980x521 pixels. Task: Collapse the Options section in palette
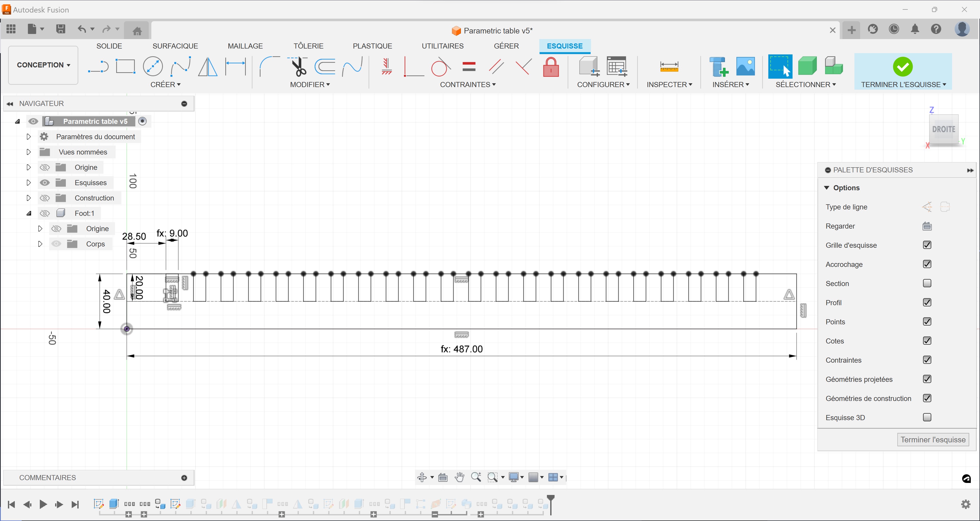(x=826, y=188)
